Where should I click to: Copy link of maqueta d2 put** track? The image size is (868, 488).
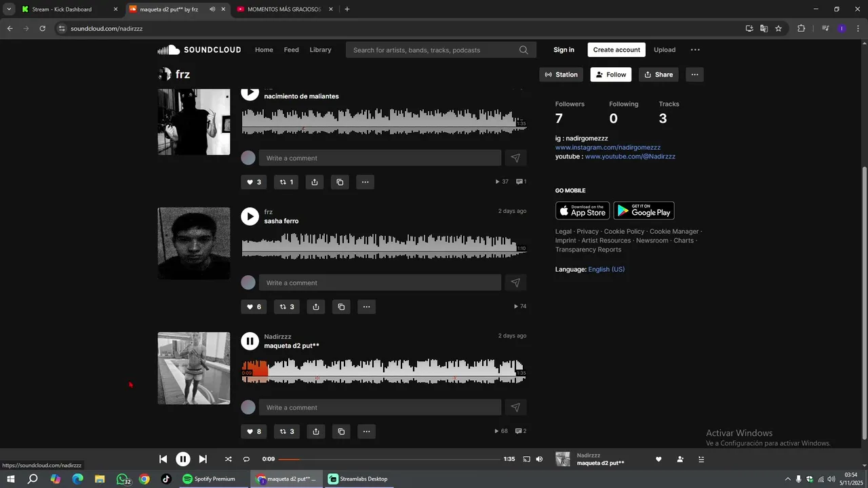(341, 431)
